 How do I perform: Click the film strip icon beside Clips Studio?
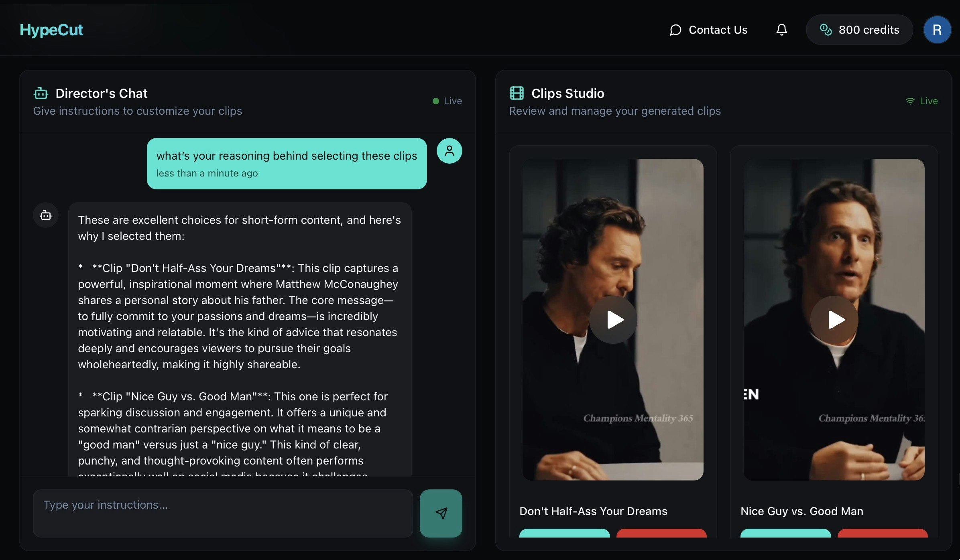[x=517, y=93]
